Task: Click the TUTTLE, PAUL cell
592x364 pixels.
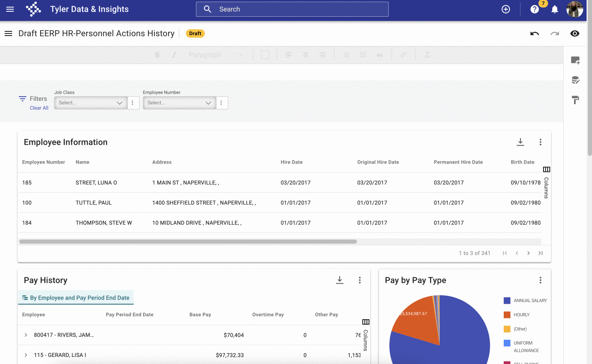Action: click(x=94, y=203)
